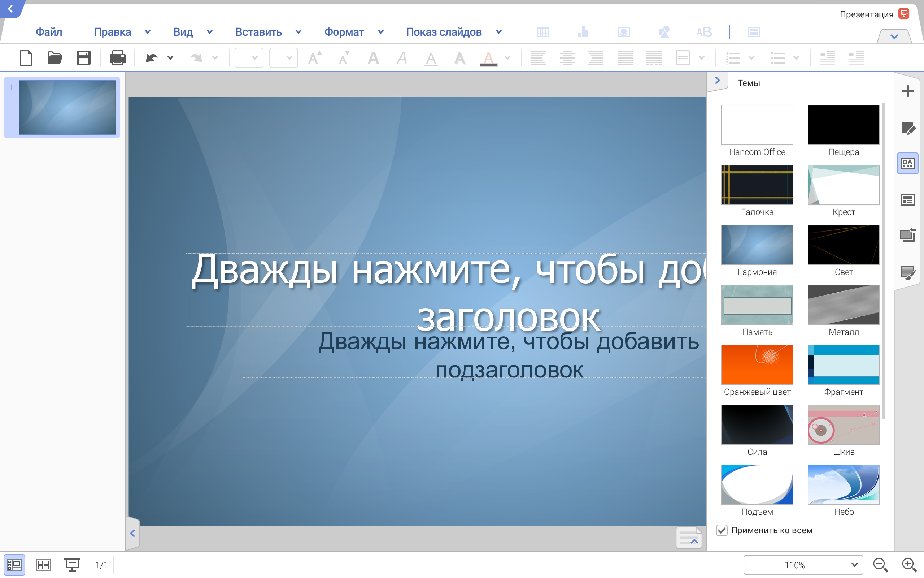The width and height of the screenshot is (924, 578).
Task: Click the insert image icon
Action: 623,32
